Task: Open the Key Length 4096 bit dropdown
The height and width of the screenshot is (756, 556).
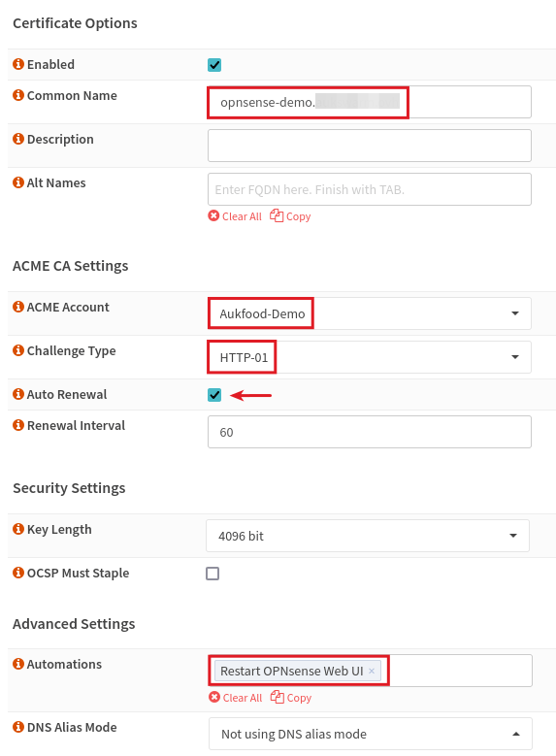Action: point(368,536)
